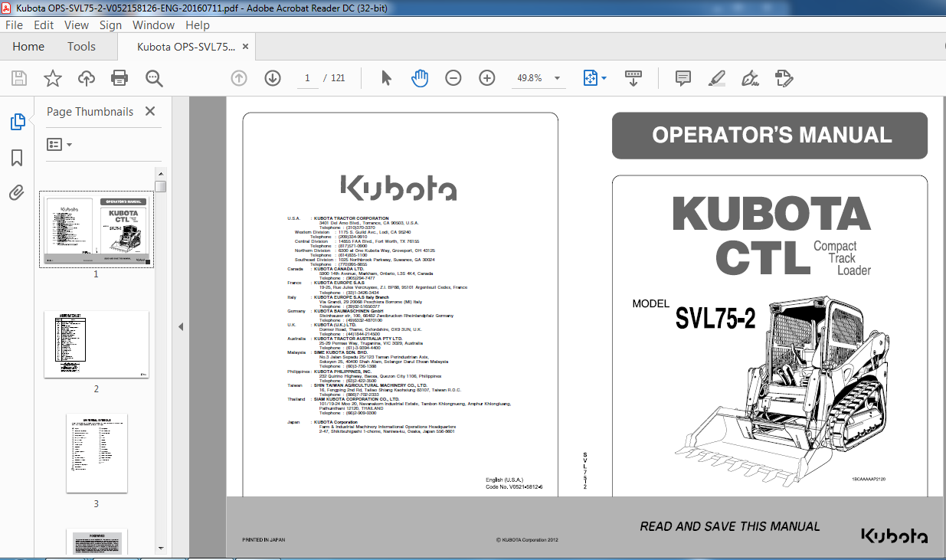Click the © KUBOTA Corporation 2012 text

pyautogui.click(x=528, y=539)
